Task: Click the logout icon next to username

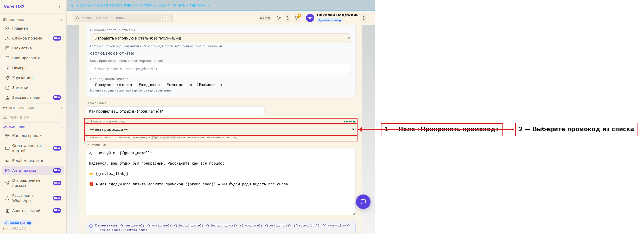Action: [365, 18]
